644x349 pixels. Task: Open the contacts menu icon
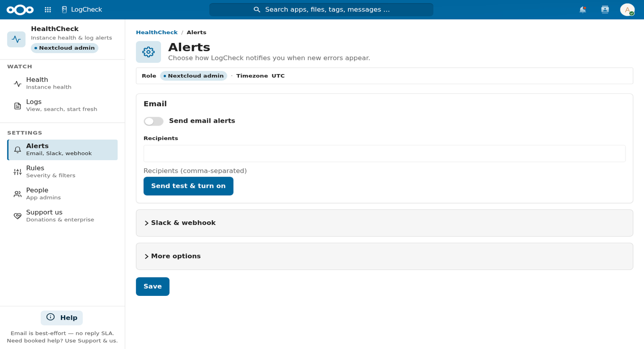(x=605, y=10)
